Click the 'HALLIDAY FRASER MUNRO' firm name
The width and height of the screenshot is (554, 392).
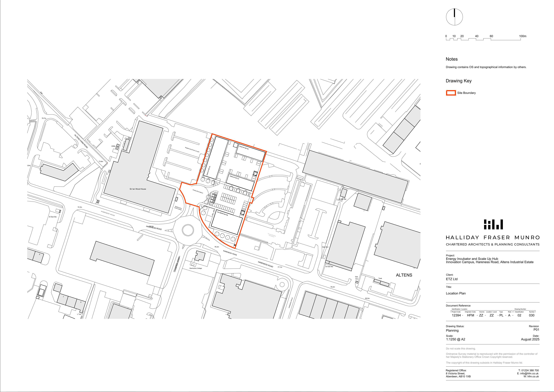point(493,237)
